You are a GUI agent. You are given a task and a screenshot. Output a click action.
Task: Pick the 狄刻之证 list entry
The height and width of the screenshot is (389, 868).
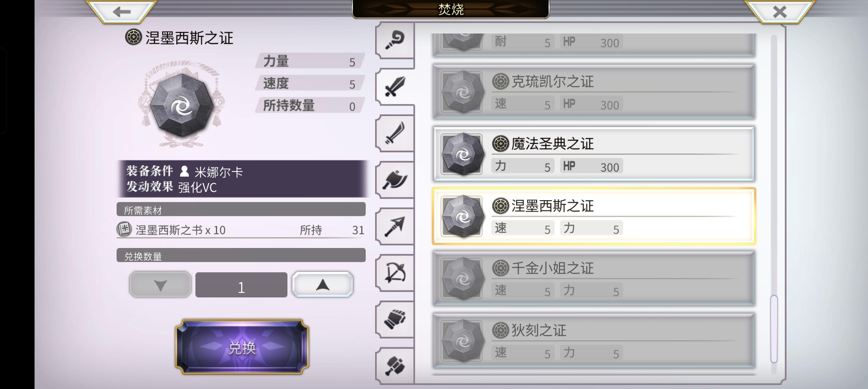(594, 341)
